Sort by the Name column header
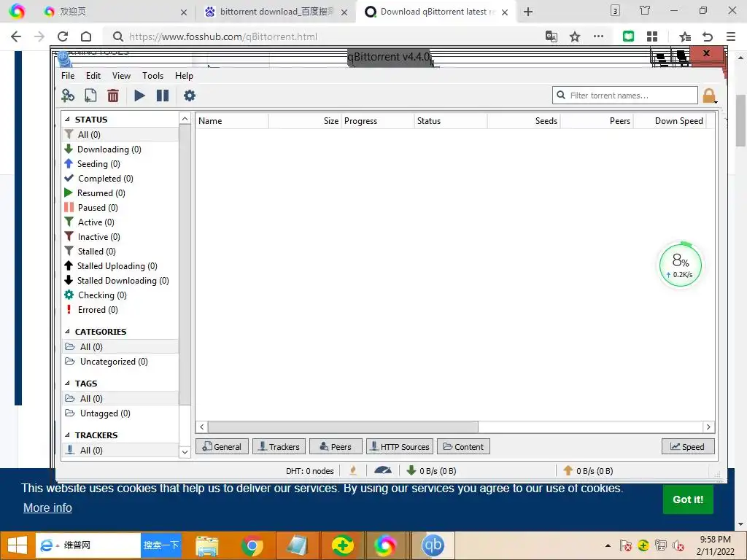Screen dimensions: 747x560 tap(232, 121)
